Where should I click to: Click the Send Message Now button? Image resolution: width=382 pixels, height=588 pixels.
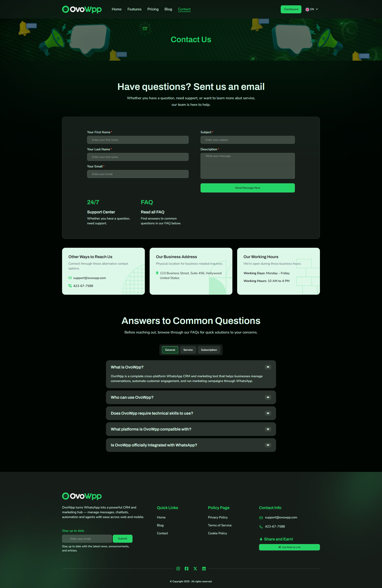click(x=248, y=188)
